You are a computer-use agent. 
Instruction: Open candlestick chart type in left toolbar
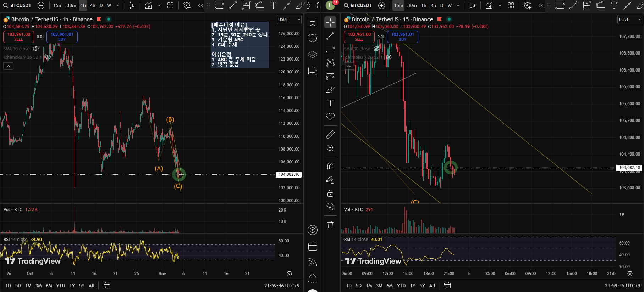(x=132, y=5)
